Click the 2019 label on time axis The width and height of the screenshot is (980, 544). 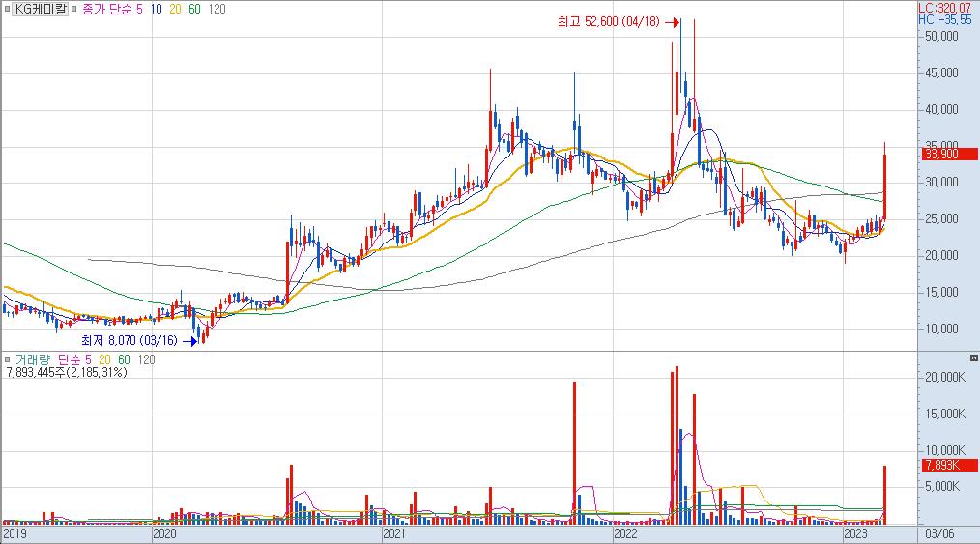pos(14,534)
